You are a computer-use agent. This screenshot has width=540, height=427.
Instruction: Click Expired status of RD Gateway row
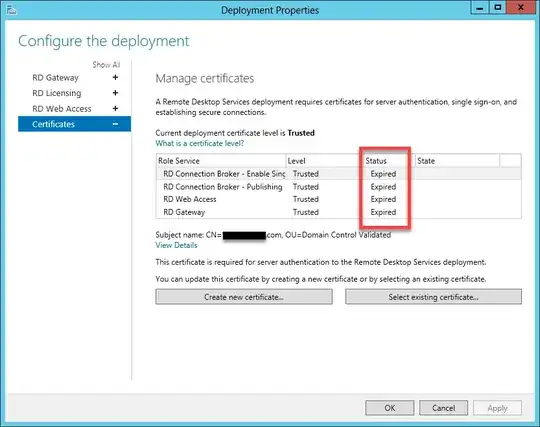coord(383,212)
